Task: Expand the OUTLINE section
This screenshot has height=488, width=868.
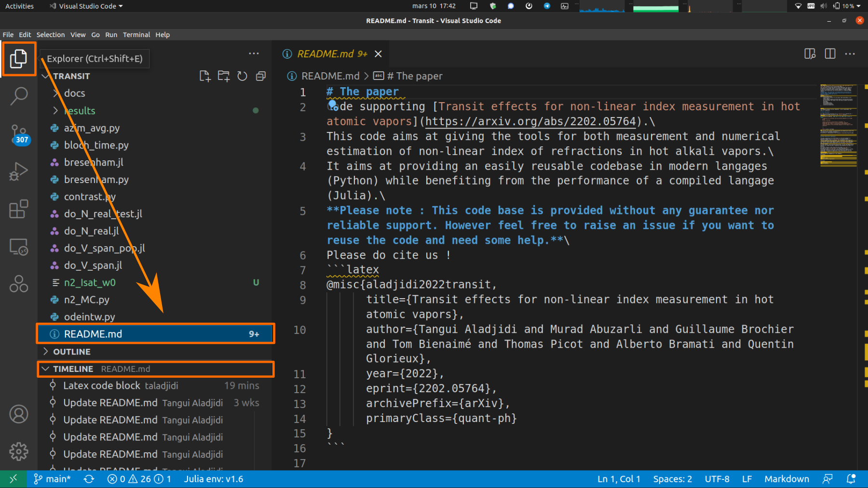Action: coord(72,352)
